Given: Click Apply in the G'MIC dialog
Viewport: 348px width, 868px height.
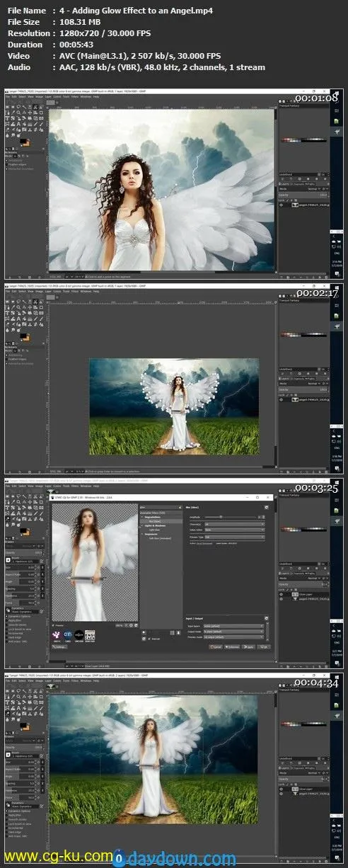Looking at the screenshot, I should [248, 646].
